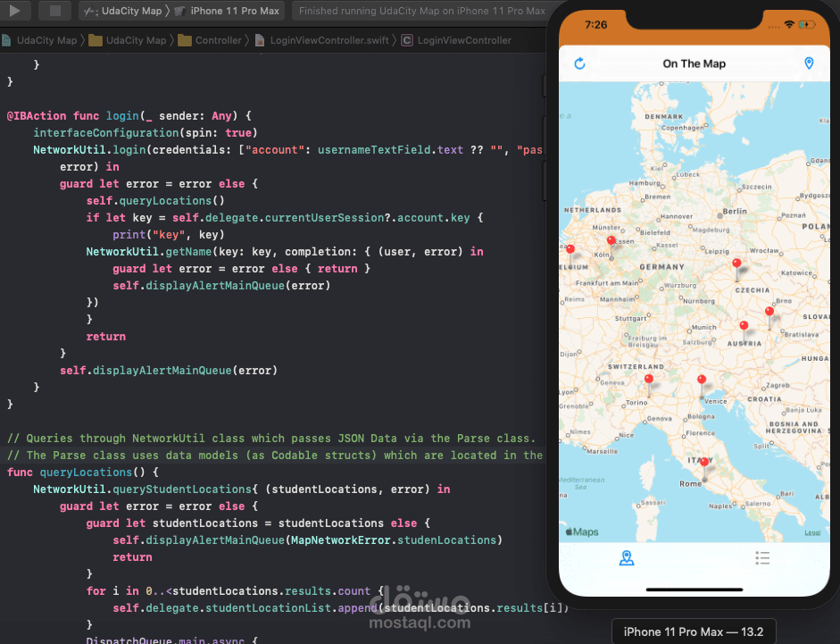Click the LoginViewController class breadcrumb
840x644 pixels.
457,40
